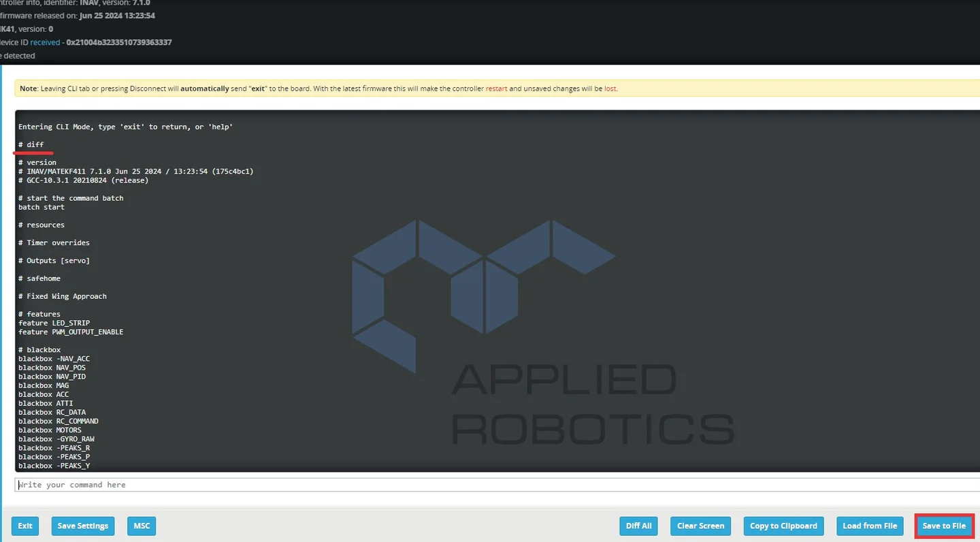Click 'received' link in Device ID line

tap(45, 42)
